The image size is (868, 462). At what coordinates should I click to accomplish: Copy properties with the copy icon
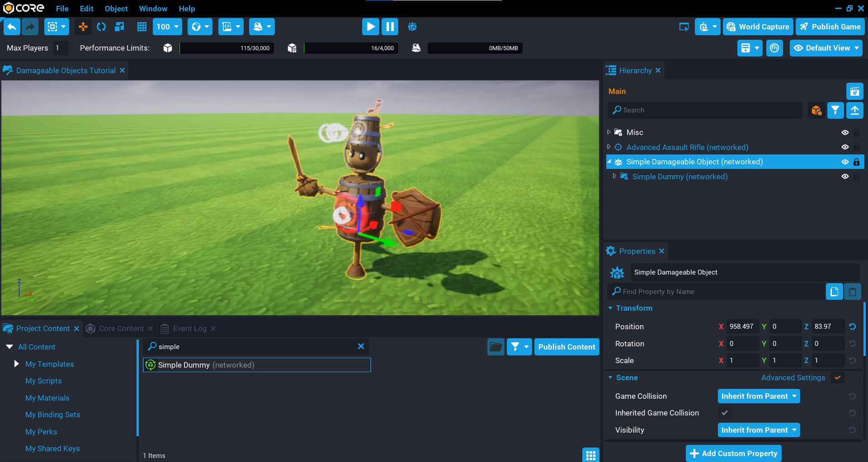[834, 292]
